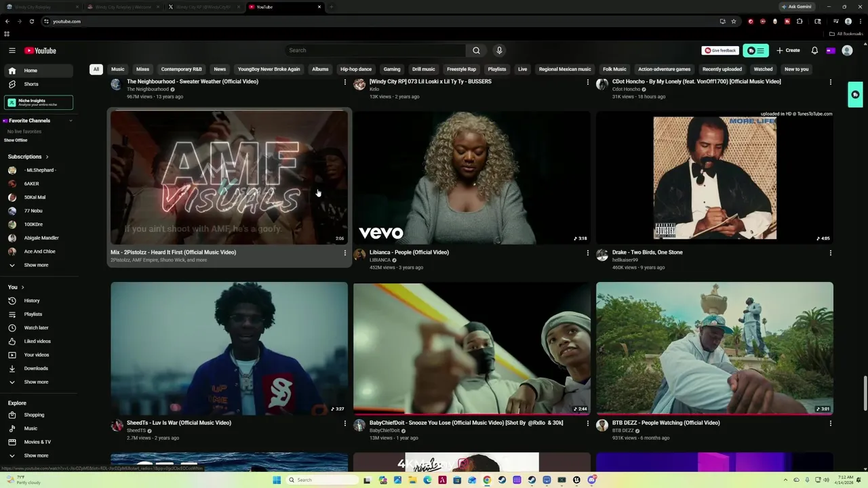Open the YouTube hamburger guide menu
This screenshot has width=868, height=488.
(12, 50)
